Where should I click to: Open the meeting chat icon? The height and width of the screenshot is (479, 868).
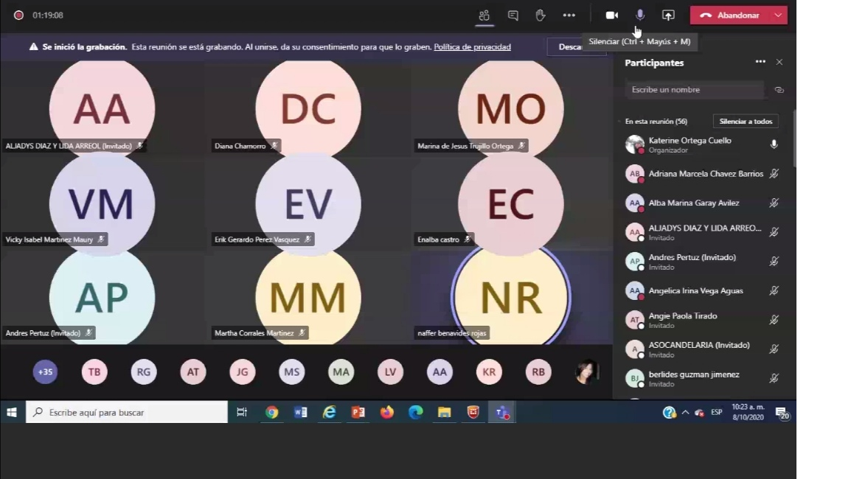[x=513, y=15]
